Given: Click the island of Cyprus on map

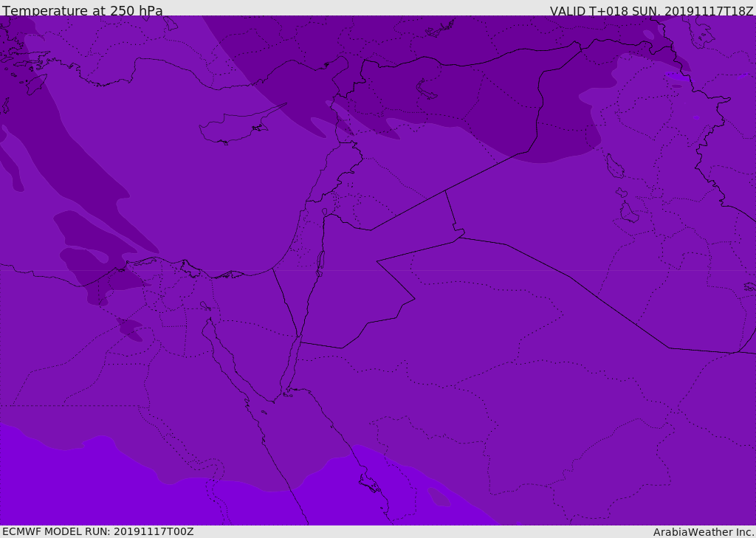Looking at the screenshot, I should (241, 125).
